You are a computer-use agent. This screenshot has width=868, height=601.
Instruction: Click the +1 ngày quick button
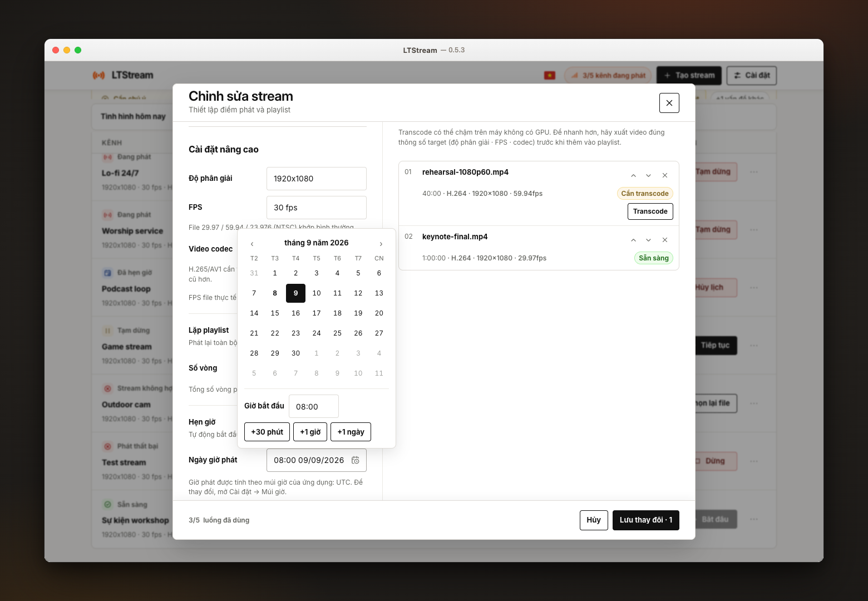pyautogui.click(x=351, y=432)
